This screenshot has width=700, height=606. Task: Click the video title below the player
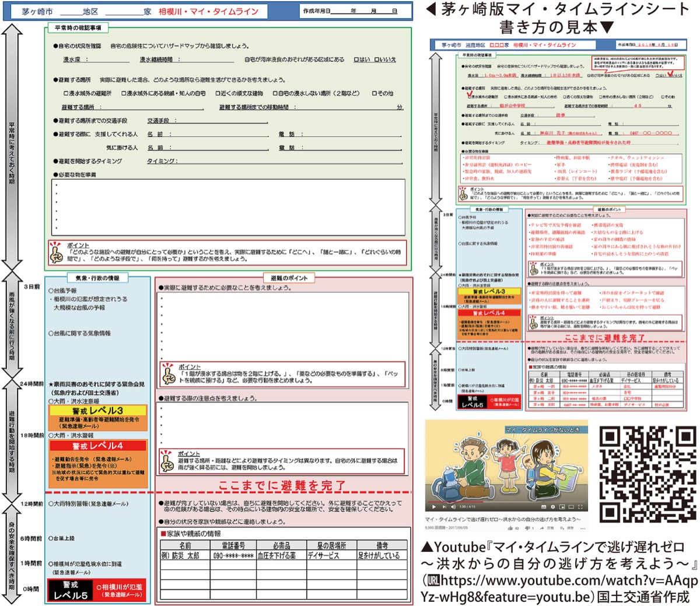[x=502, y=519]
